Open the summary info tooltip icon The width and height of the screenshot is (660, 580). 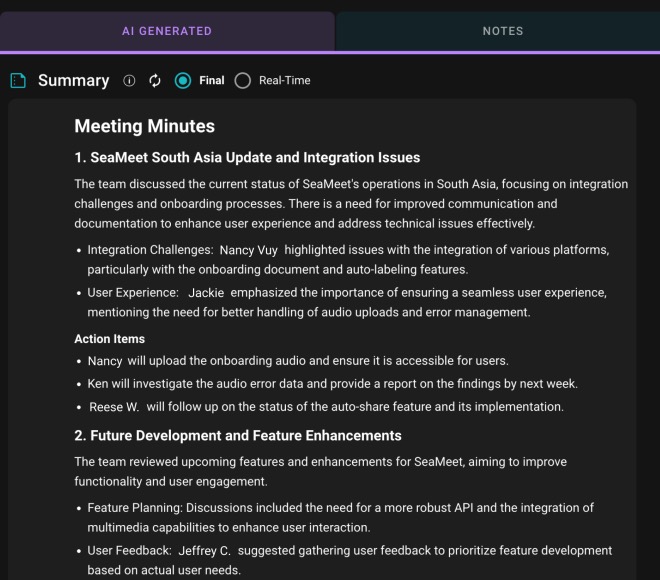pos(129,80)
